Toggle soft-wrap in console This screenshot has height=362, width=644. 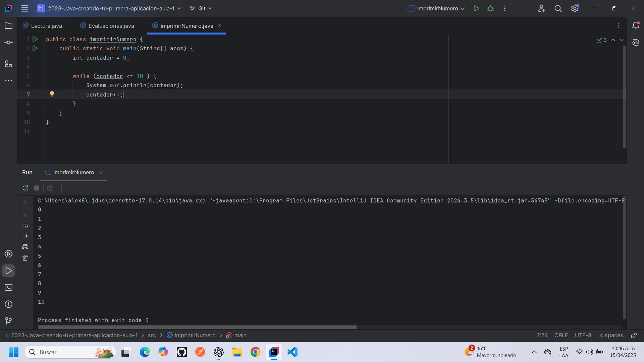[x=25, y=225]
